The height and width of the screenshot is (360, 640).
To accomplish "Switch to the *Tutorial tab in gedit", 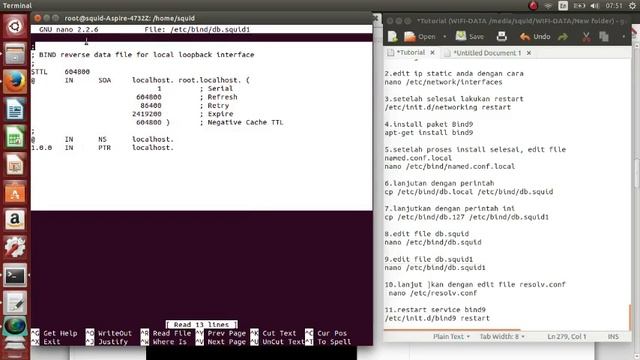I will point(411,53).
